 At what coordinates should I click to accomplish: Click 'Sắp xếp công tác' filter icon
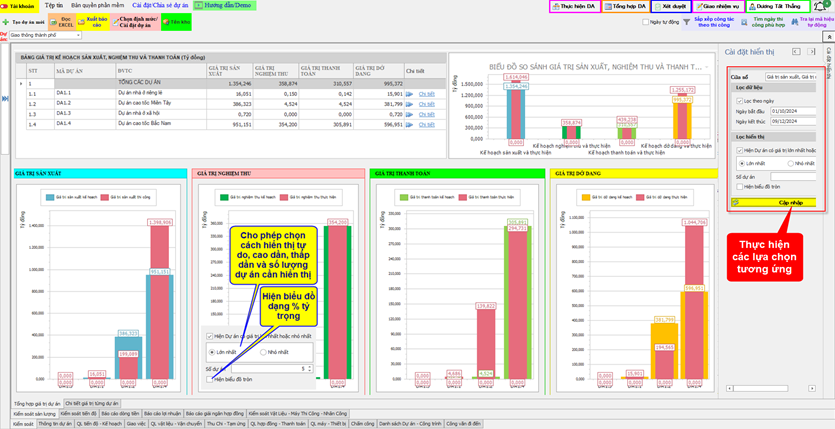(x=687, y=21)
